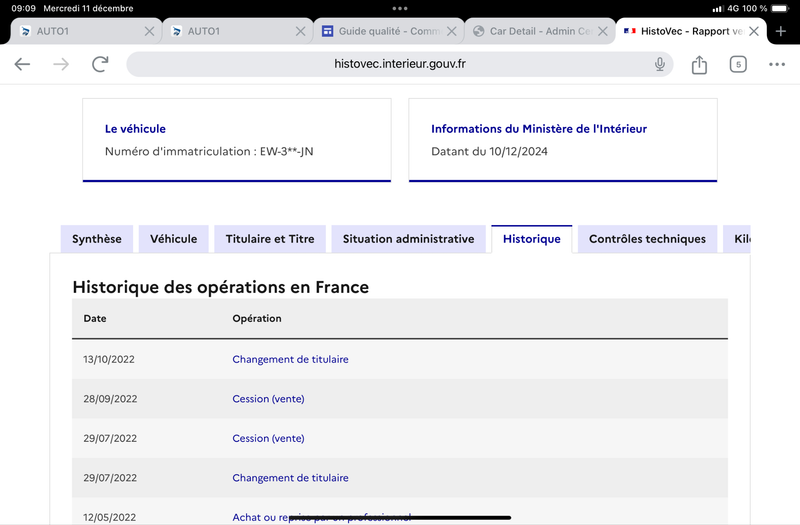Open Cession (vente) dated 28/09/2022
800x525 pixels.
pyautogui.click(x=268, y=399)
